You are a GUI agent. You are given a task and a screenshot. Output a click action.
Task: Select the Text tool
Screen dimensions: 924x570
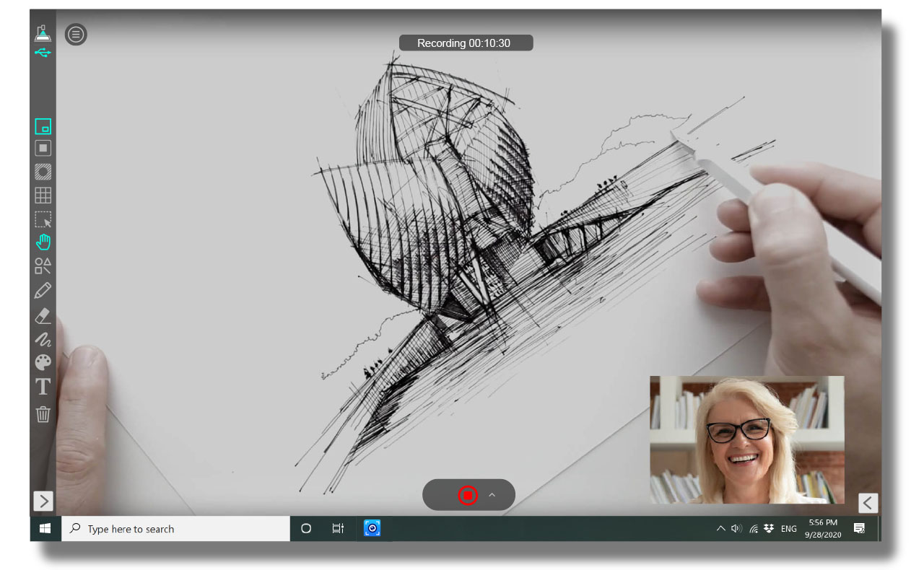(43, 387)
